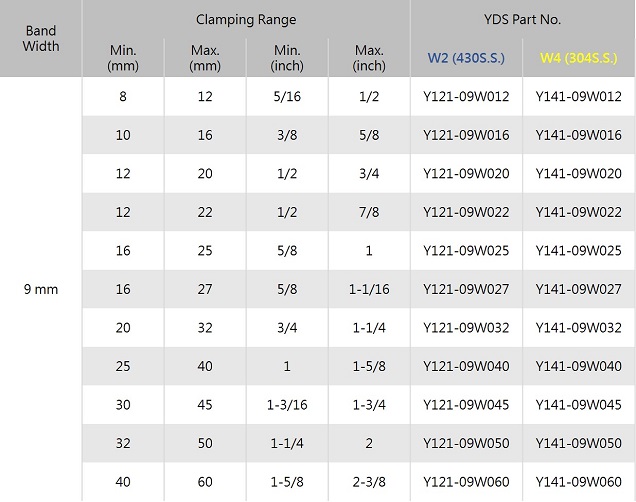This screenshot has height=502, width=636.
Task: Click the YDS Part No. header
Action: (x=523, y=20)
